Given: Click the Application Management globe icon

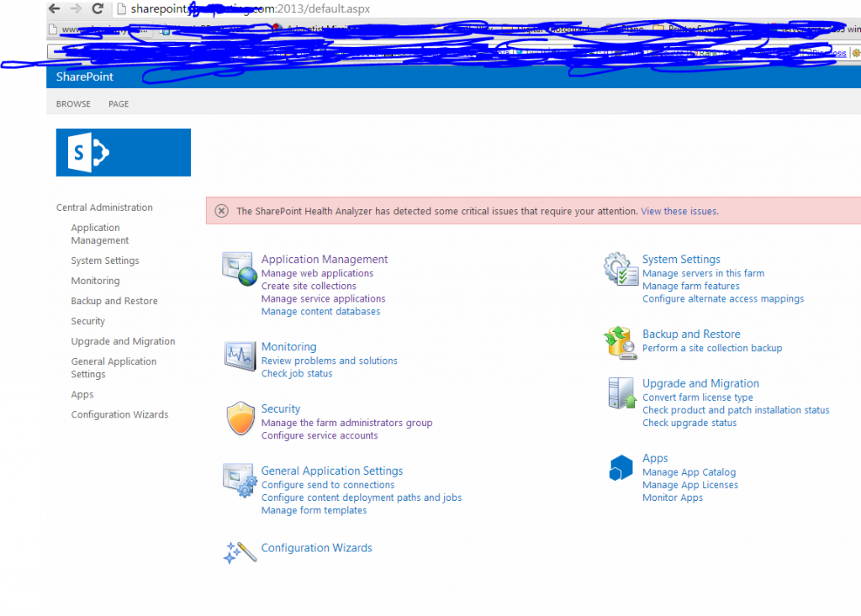Looking at the screenshot, I should coord(240,269).
